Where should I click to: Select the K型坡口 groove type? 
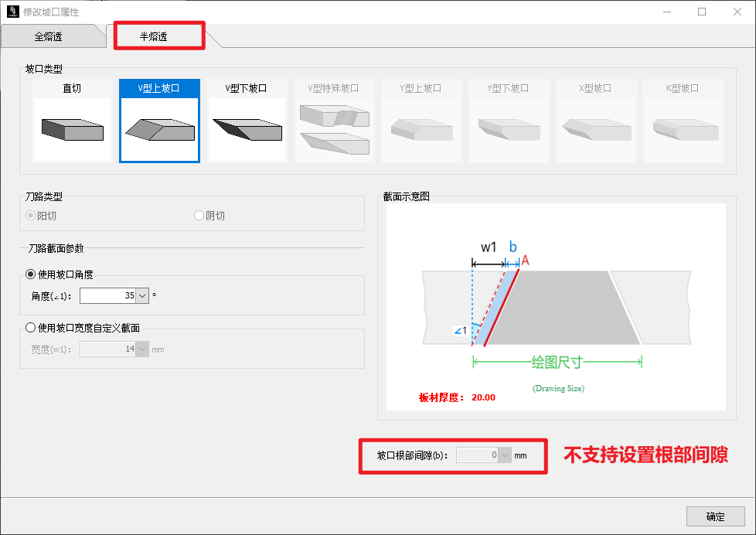[683, 121]
